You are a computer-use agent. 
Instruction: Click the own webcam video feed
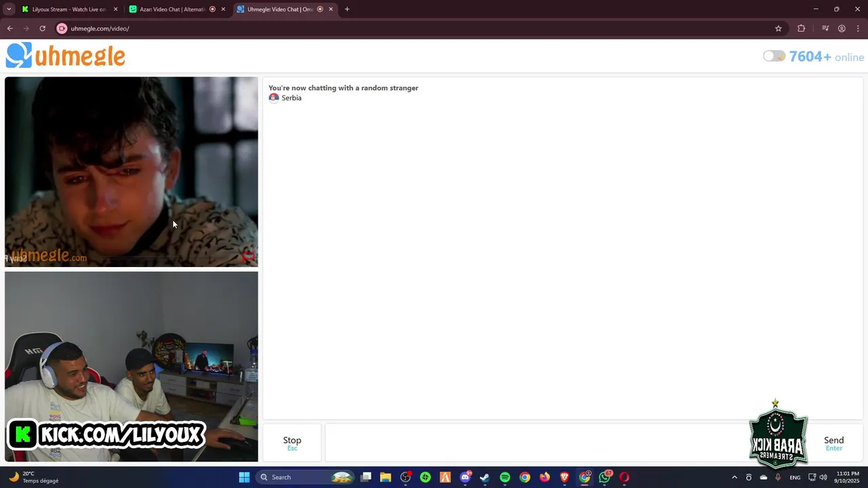tap(131, 367)
